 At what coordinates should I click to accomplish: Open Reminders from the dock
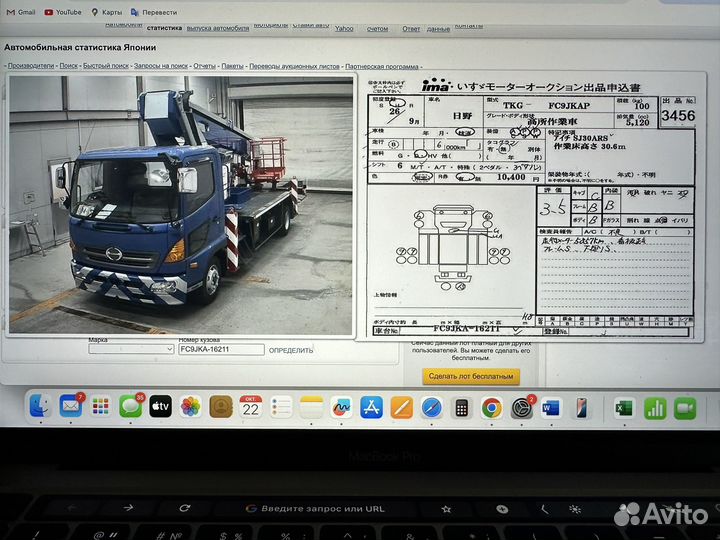coord(281,407)
